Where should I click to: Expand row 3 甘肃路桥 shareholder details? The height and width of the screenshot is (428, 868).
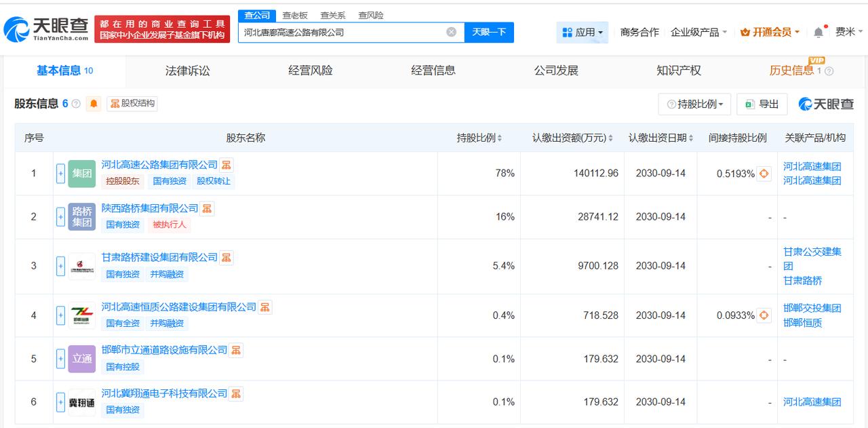pos(60,266)
